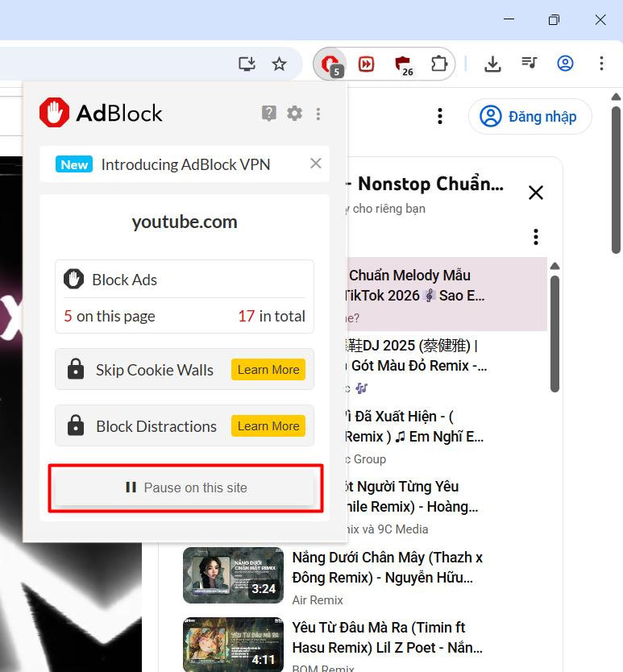Click Learn More for Block Distractions
The width and height of the screenshot is (623, 672).
point(268,426)
